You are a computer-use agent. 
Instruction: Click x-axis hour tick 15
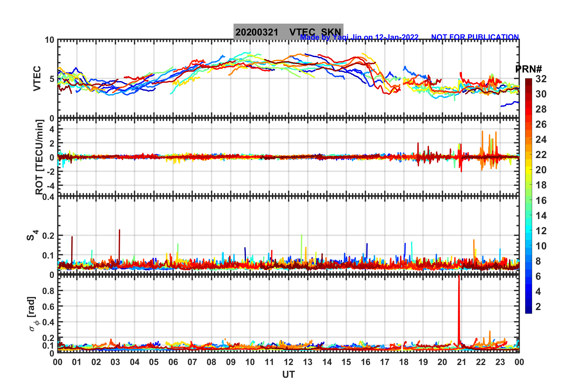346,362
